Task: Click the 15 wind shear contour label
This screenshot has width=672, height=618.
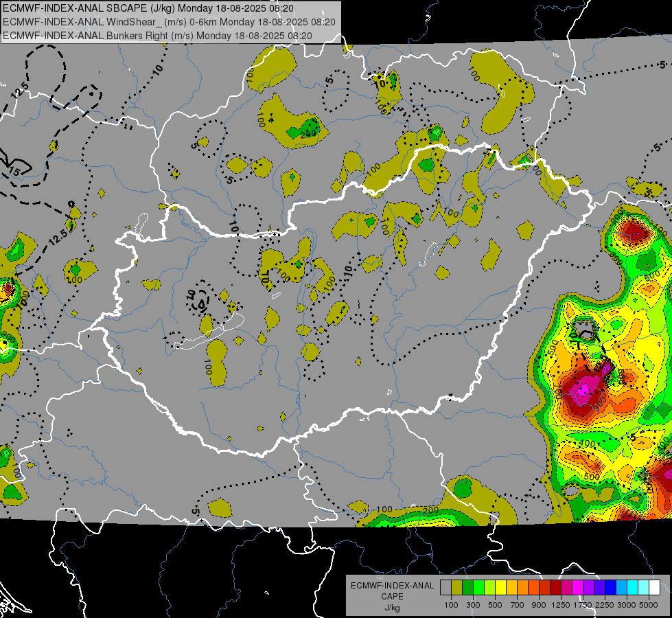Action: [14, 172]
